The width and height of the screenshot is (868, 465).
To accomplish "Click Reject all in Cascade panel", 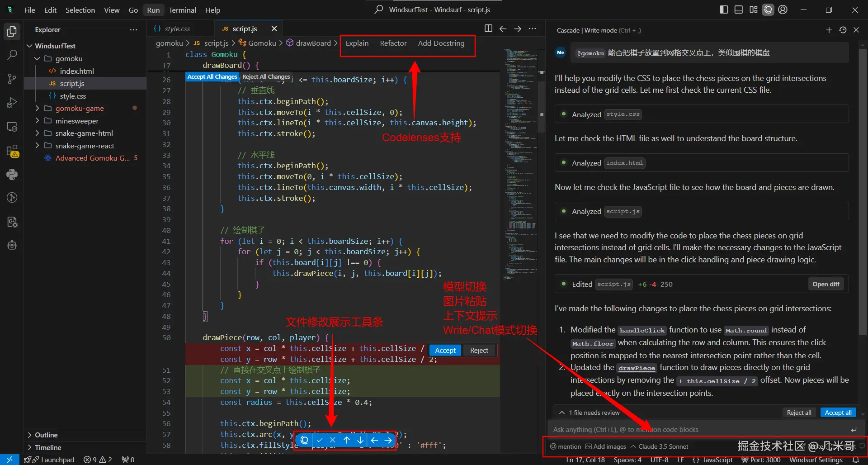I will click(799, 413).
